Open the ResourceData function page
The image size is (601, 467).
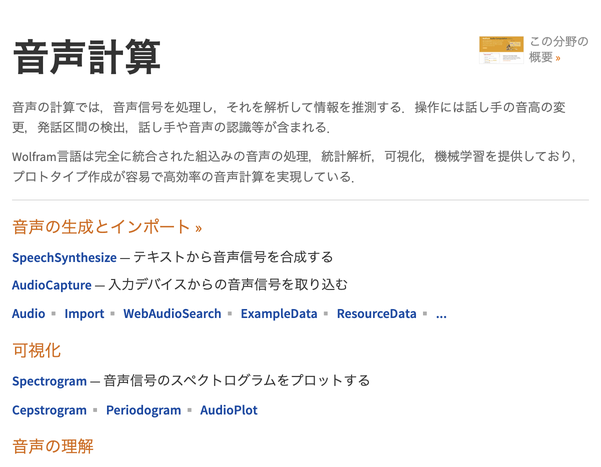tap(376, 314)
